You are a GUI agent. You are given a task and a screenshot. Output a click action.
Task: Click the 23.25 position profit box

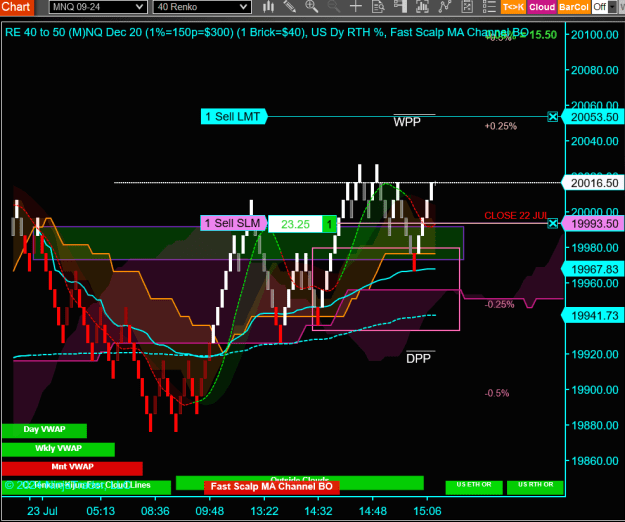click(x=295, y=224)
